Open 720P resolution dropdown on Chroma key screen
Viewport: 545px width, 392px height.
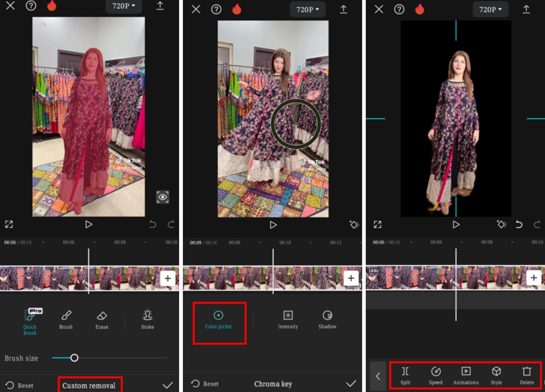[308, 9]
